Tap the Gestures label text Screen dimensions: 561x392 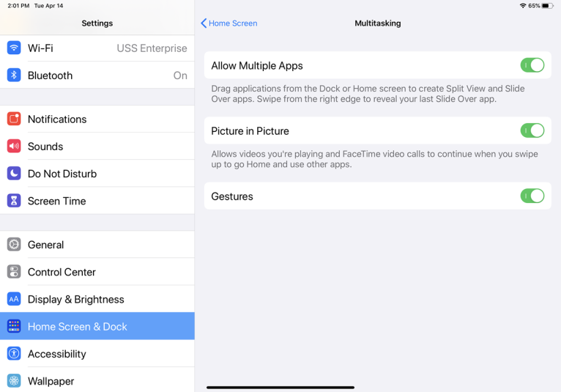click(232, 196)
